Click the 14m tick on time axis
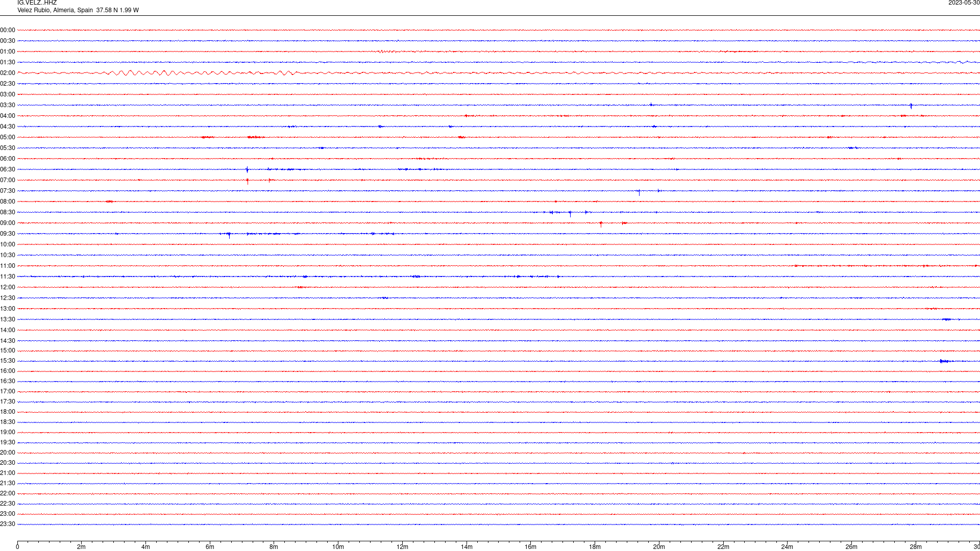980x551 pixels. [x=467, y=547]
